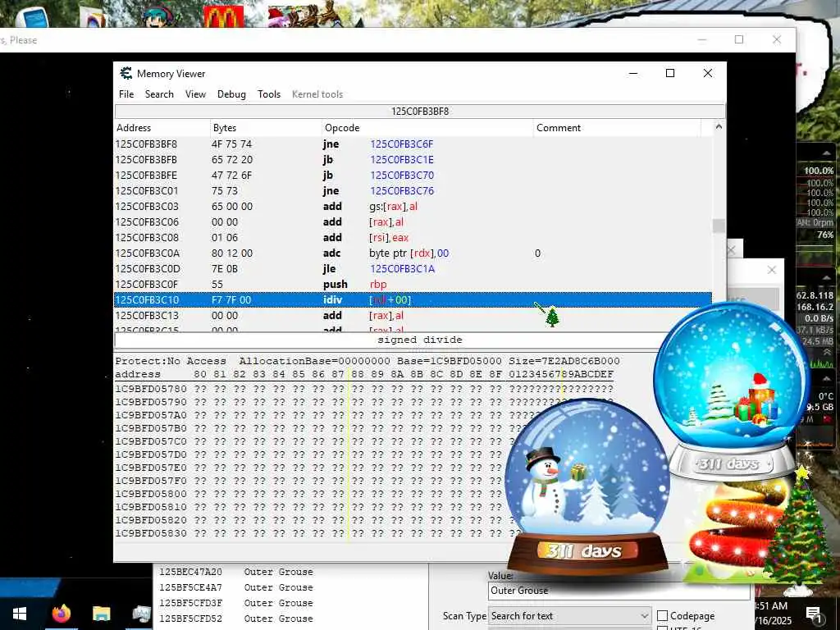Select disassembly row 125C0FB3BFB jb
Image resolution: width=840 pixels, height=630 pixels.
413,160
